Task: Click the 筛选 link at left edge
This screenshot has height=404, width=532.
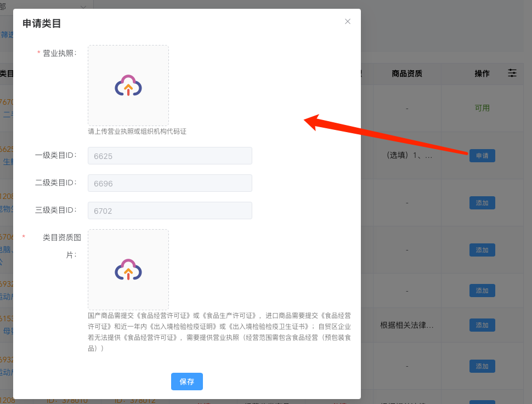Action: coord(7,35)
